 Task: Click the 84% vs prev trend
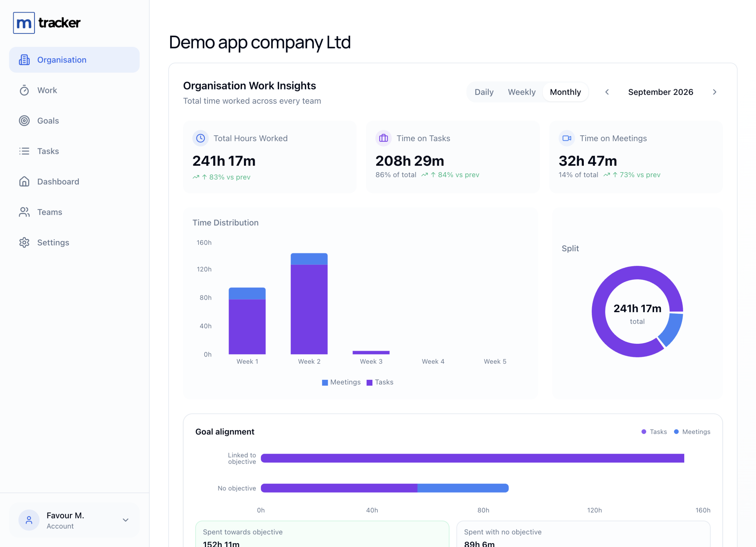450,175
